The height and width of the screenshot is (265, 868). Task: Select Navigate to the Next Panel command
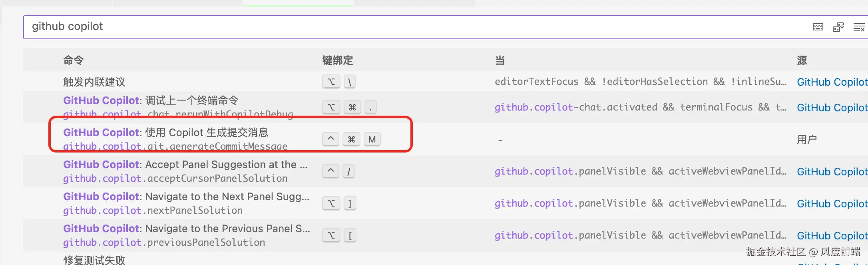(x=446, y=203)
